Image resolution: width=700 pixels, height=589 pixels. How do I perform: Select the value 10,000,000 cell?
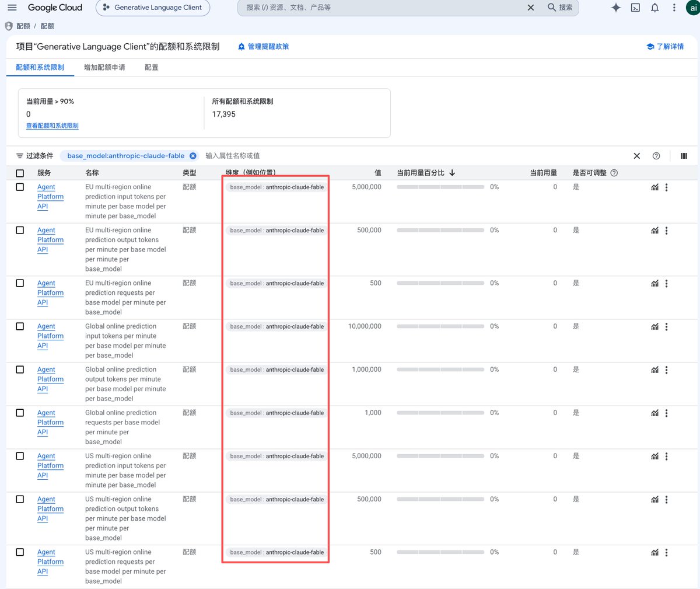coord(365,326)
